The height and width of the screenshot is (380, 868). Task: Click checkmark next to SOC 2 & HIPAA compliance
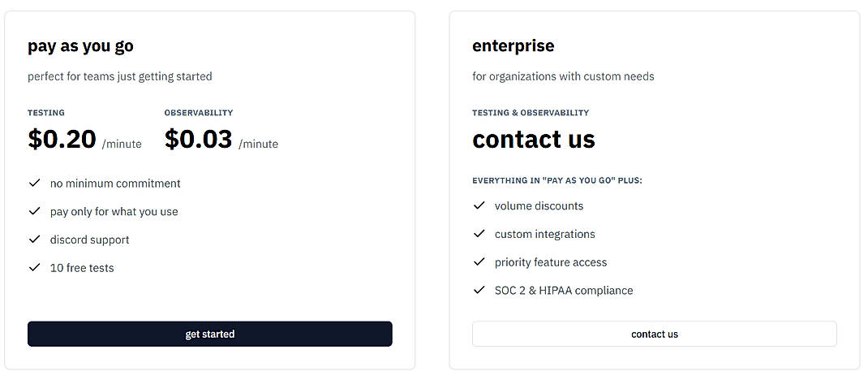pos(479,290)
